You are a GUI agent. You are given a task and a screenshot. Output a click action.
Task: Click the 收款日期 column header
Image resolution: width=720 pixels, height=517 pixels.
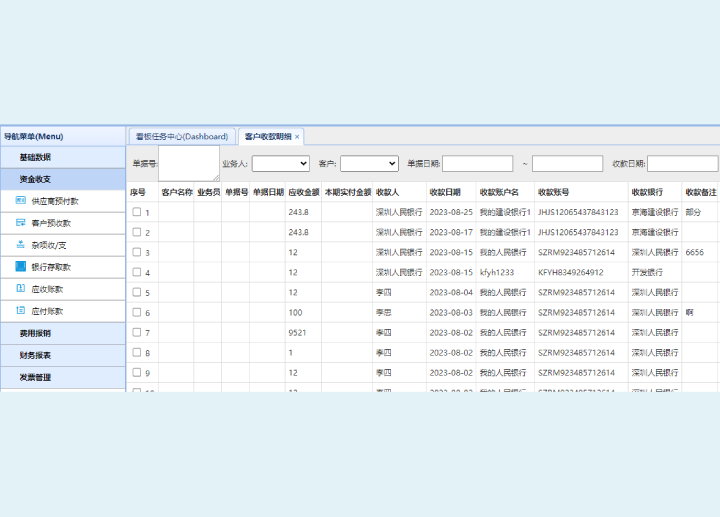tap(445, 192)
